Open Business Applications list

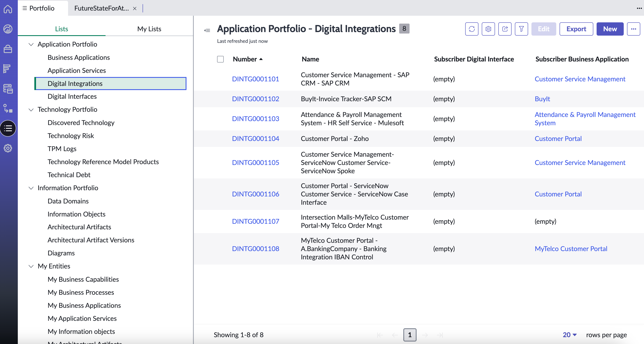78,58
